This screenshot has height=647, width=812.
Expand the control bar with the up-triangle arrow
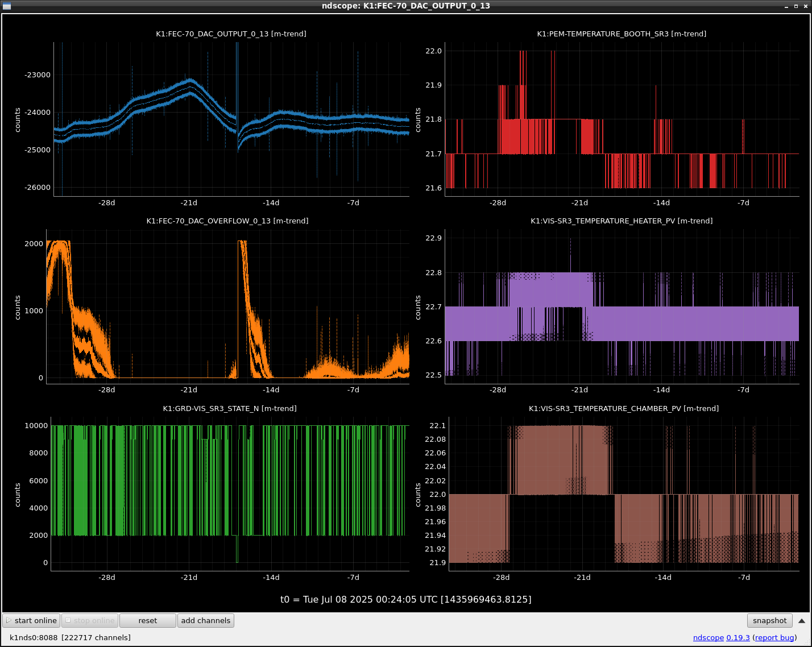tap(802, 621)
